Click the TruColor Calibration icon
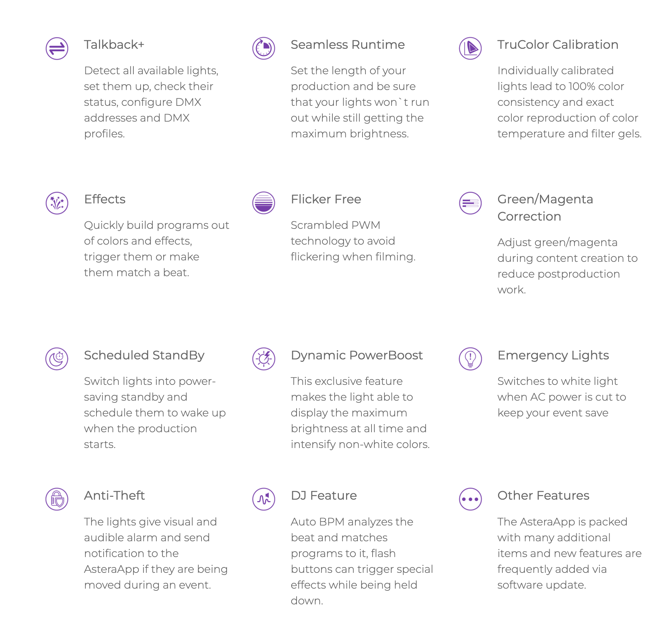 click(470, 48)
